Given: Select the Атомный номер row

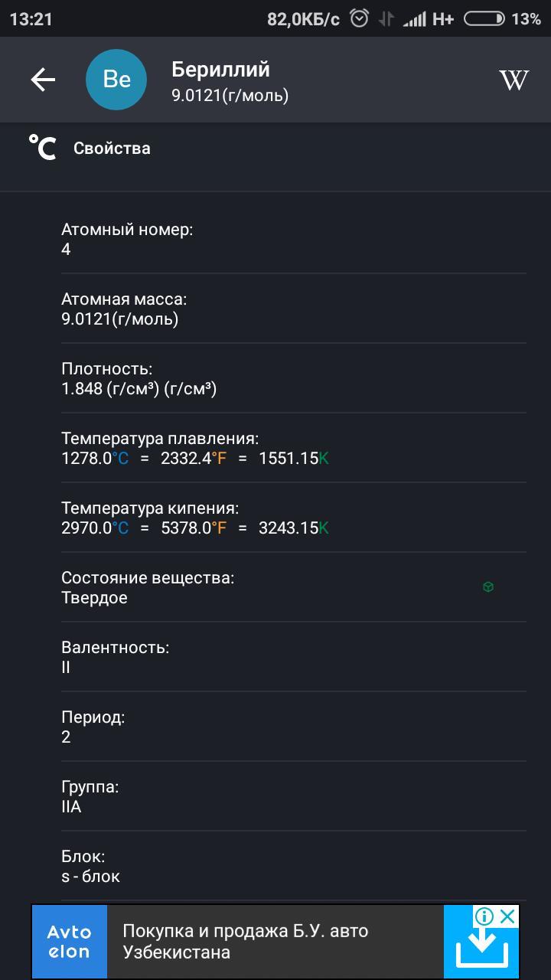Looking at the screenshot, I should tap(294, 239).
